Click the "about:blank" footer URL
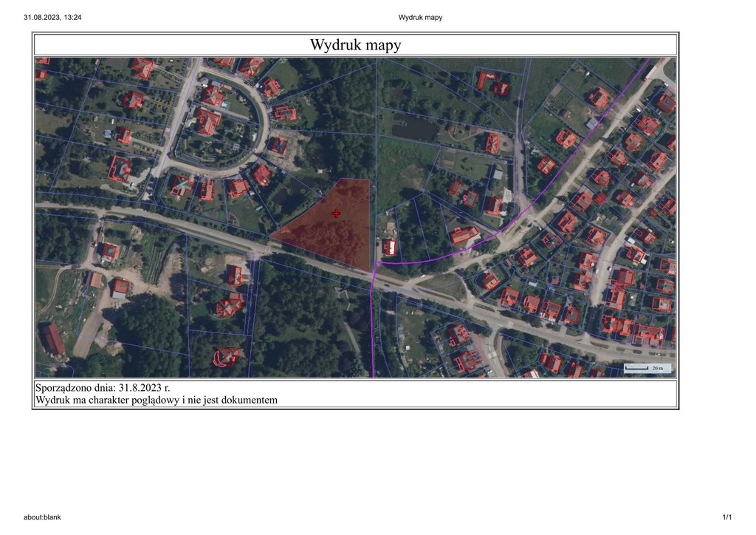 pos(42,517)
